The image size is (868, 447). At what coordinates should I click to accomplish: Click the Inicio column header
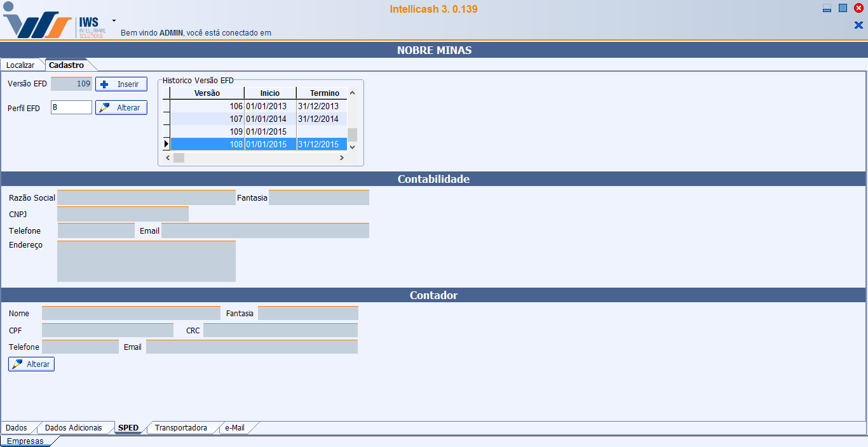(x=270, y=93)
